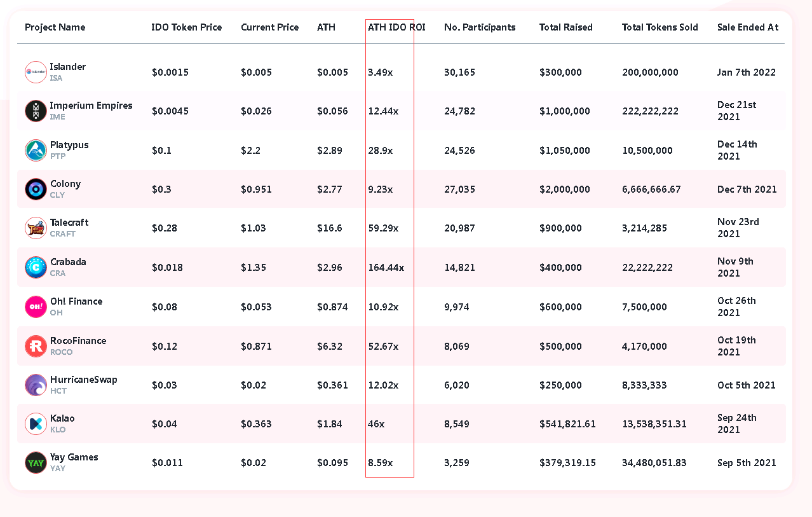
Task: Click the Colony project logo icon
Action: point(36,189)
